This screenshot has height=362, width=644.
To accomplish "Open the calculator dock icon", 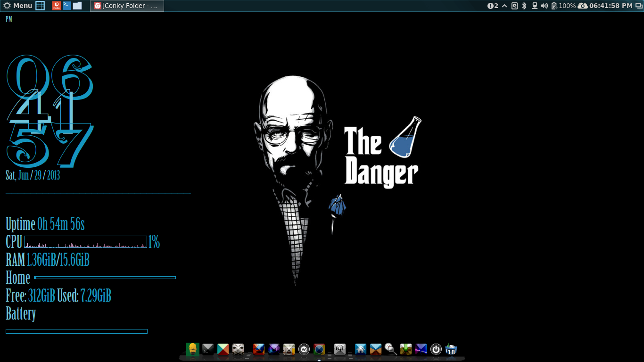I will pyautogui.click(x=289, y=349).
